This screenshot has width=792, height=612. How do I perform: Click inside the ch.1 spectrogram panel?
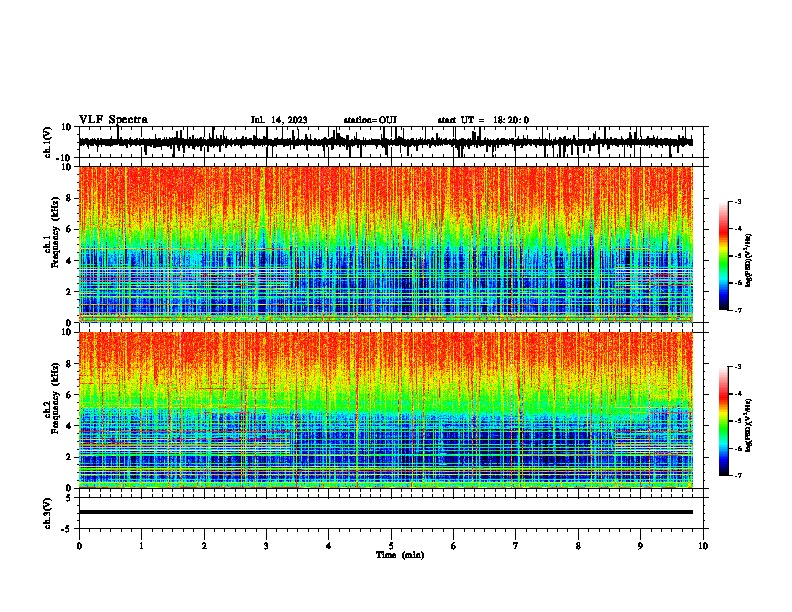coord(385,244)
